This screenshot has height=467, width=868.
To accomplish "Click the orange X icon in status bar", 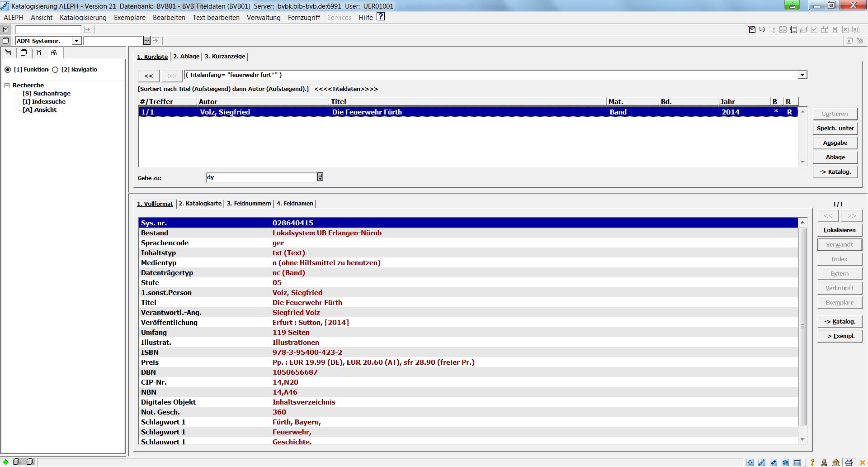I will tap(862, 462).
